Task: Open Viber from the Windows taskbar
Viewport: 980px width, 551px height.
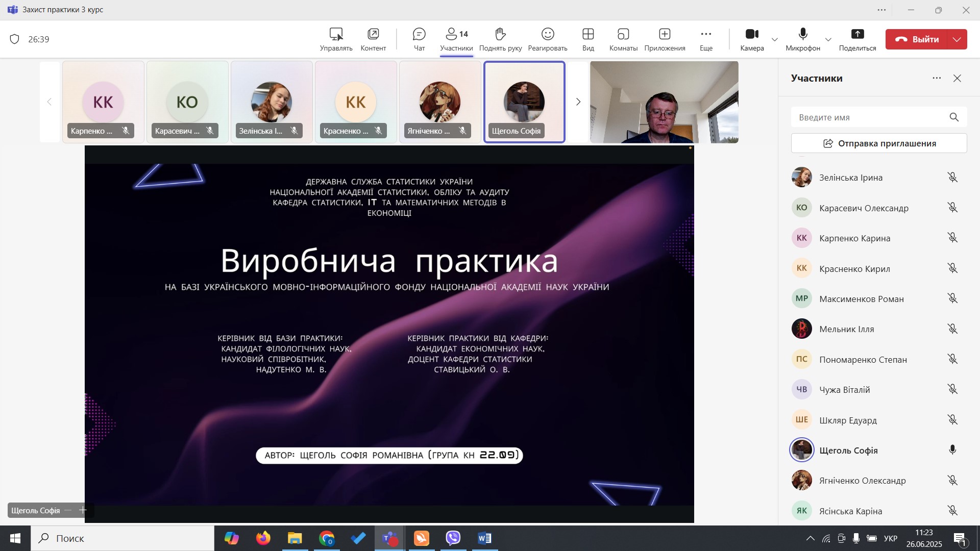Action: [x=453, y=538]
